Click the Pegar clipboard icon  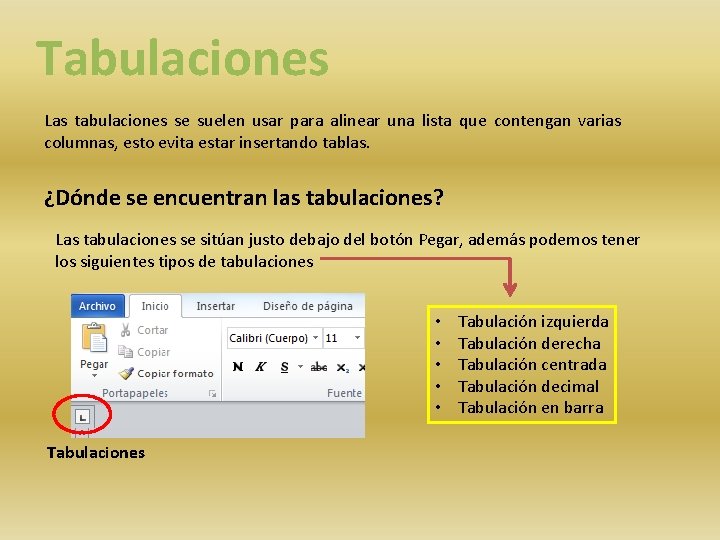[x=94, y=338]
